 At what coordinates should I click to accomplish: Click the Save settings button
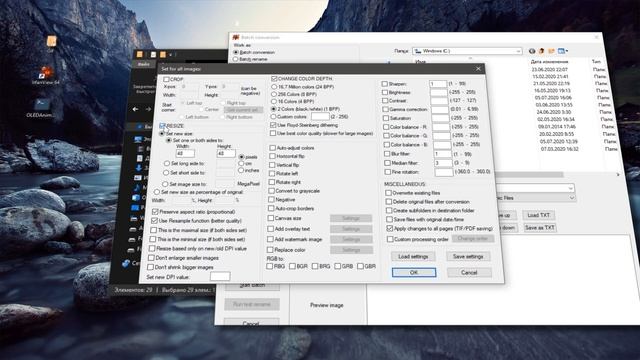[x=468, y=256]
